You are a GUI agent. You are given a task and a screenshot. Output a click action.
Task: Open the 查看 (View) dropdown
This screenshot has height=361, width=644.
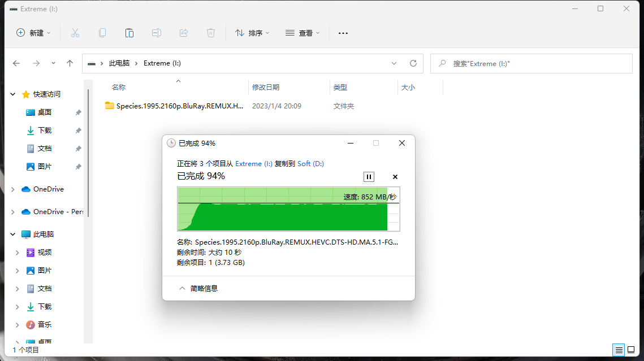pos(302,33)
